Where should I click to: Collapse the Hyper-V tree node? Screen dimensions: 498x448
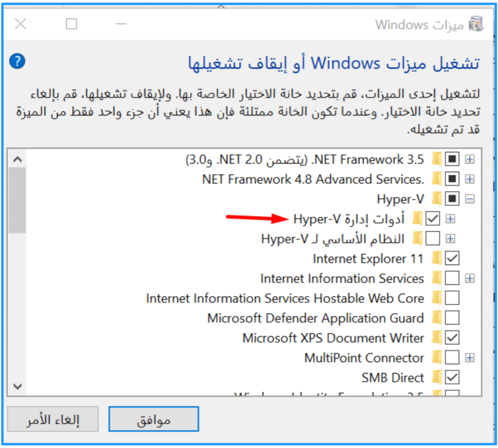click(x=470, y=199)
